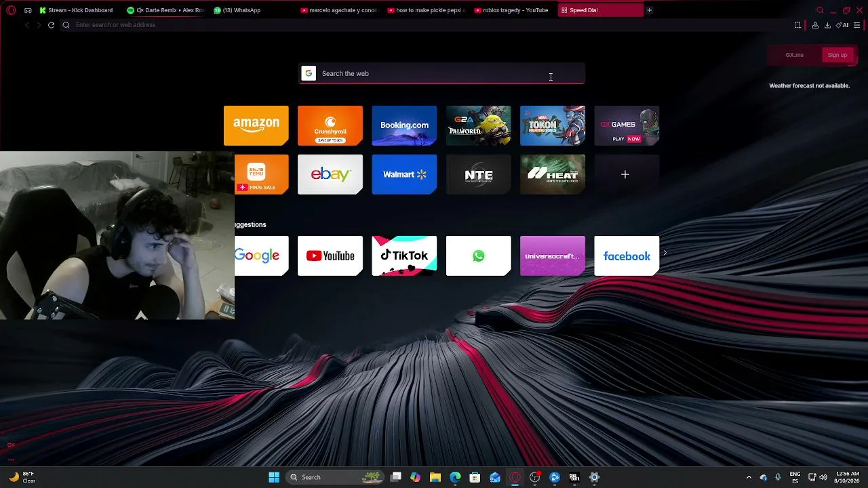Take a snapshot with the toolbar snapshot icon
This screenshot has width=868, height=488.
click(x=797, y=25)
